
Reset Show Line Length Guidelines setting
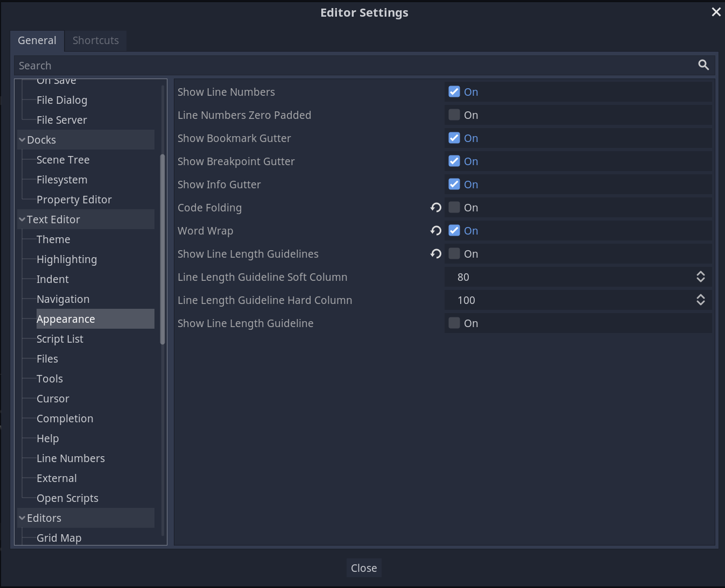click(x=435, y=253)
